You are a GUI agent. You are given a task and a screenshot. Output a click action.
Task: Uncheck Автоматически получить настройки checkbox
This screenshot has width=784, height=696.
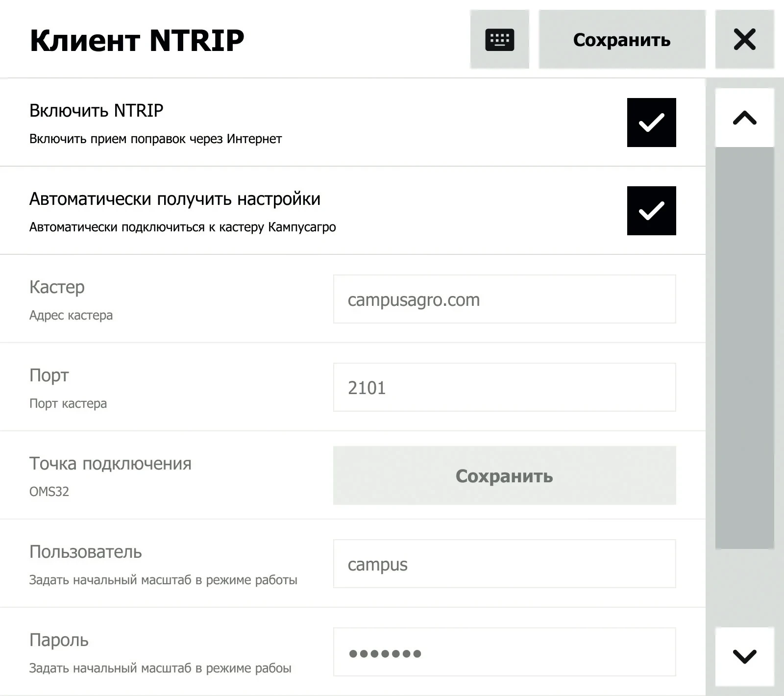pos(651,211)
